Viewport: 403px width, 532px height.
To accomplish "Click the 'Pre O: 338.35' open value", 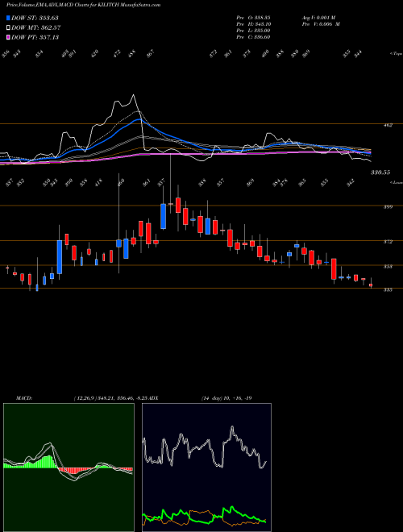I will [253, 18].
